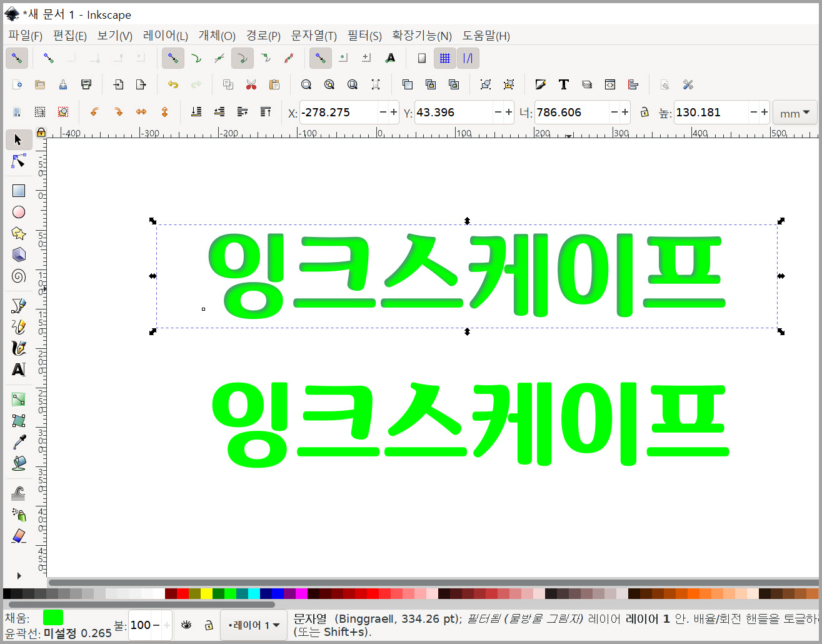The image size is (822, 644).
Task: Click the width (너) field
Action: pyautogui.click(x=571, y=113)
